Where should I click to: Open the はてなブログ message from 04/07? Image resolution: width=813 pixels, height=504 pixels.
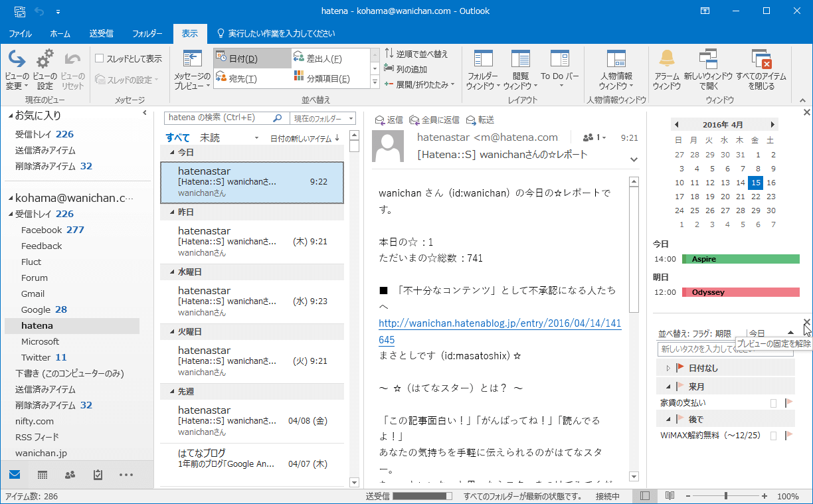pyautogui.click(x=252, y=458)
